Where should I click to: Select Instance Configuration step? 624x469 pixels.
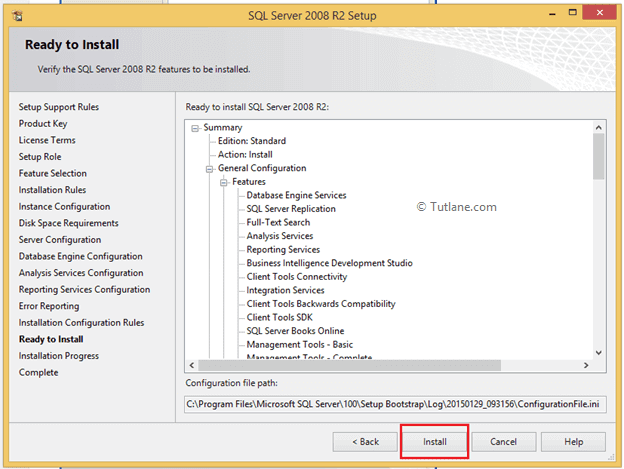tap(64, 206)
